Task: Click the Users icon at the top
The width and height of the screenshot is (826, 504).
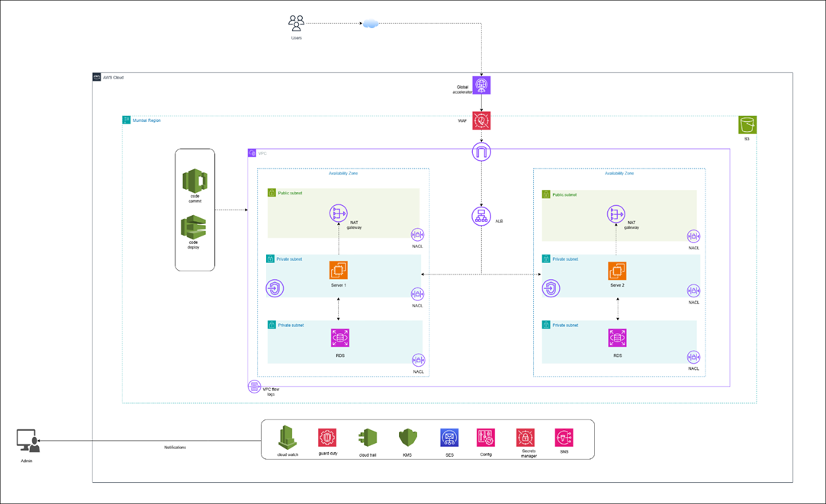Action: coord(296,24)
